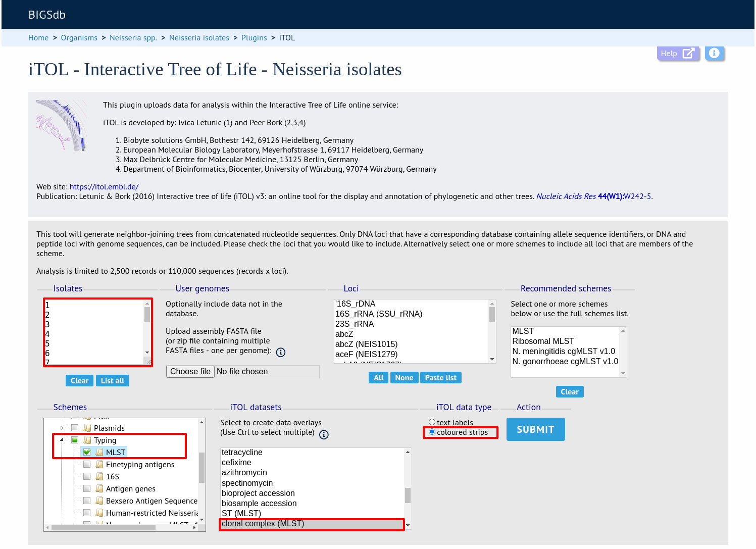Image resolution: width=756 pixels, height=549 pixels.
Task: Expand the Plasmids tree node
Action: point(63,428)
